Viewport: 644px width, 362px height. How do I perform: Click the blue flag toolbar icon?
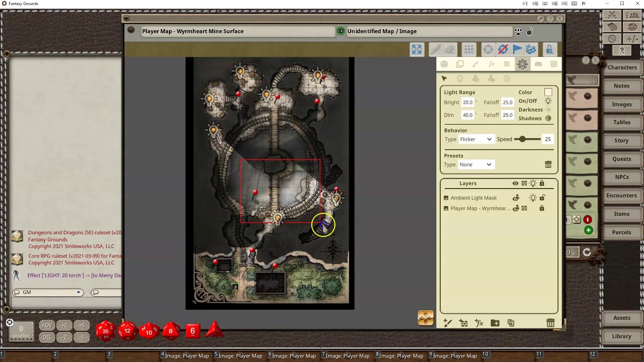tap(517, 49)
